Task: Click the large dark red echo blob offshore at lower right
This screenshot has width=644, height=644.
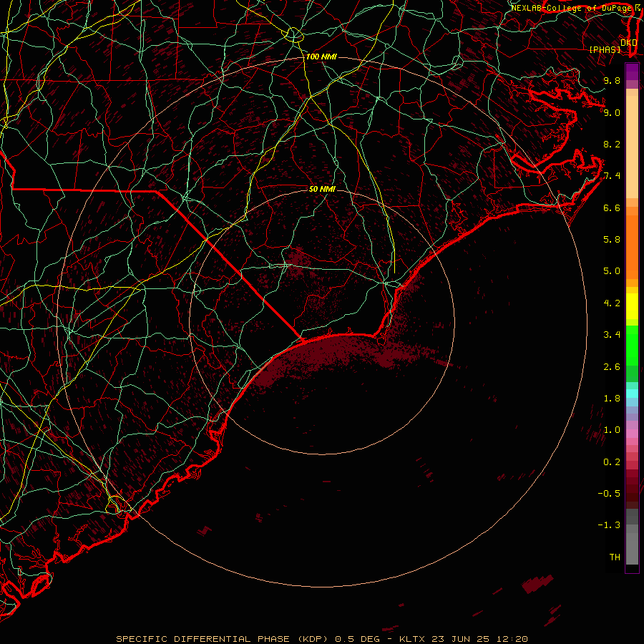Action: pyautogui.click(x=537, y=583)
